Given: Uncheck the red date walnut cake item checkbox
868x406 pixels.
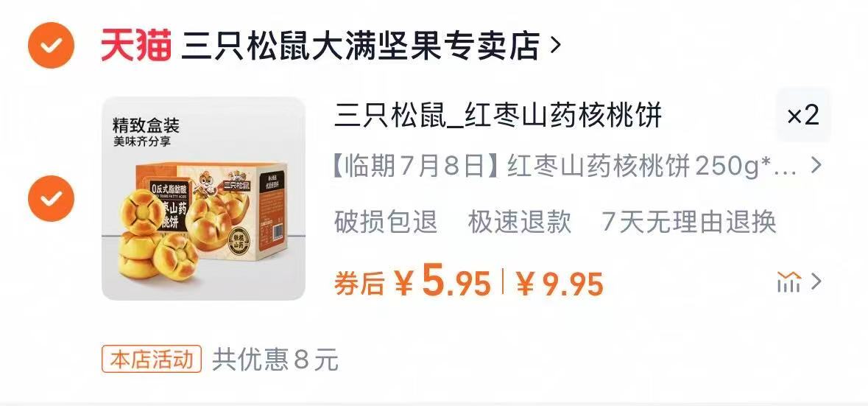Looking at the screenshot, I should [x=51, y=198].
